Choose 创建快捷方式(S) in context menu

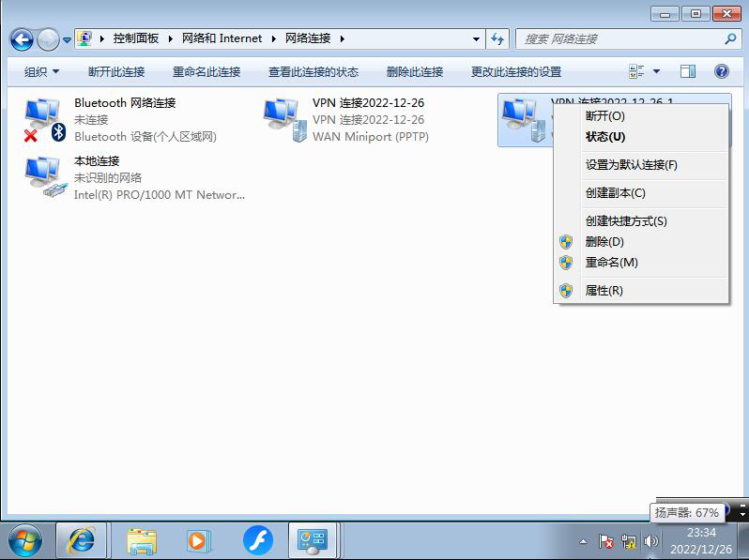[641, 221]
